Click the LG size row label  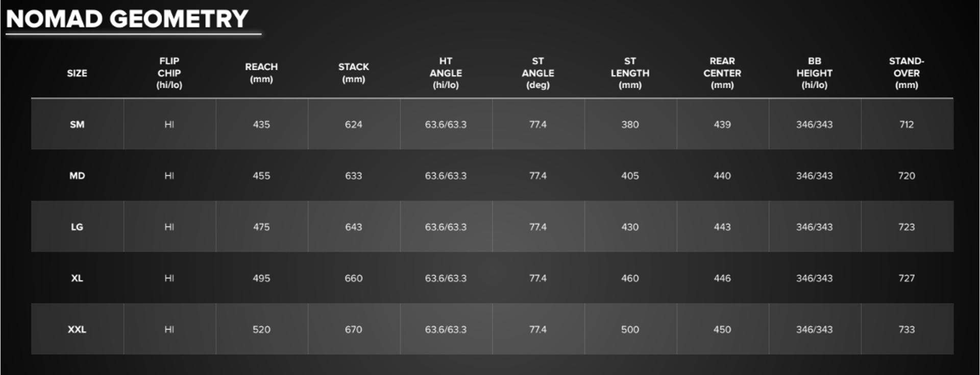point(77,227)
